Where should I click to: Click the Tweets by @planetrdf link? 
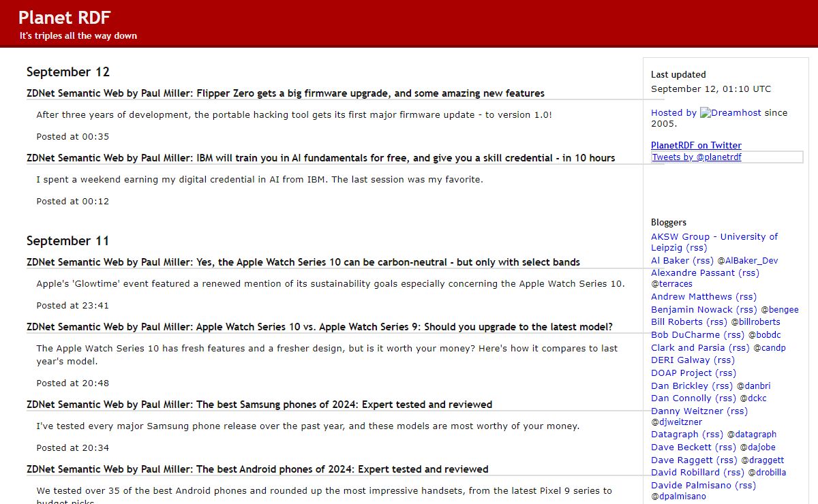(x=697, y=157)
